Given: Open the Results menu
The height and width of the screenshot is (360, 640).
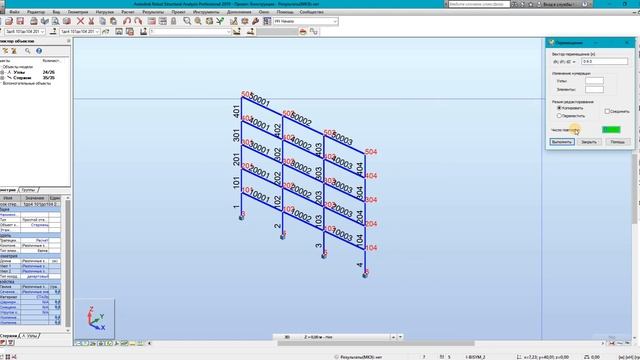Looking at the screenshot, I should point(153,12).
